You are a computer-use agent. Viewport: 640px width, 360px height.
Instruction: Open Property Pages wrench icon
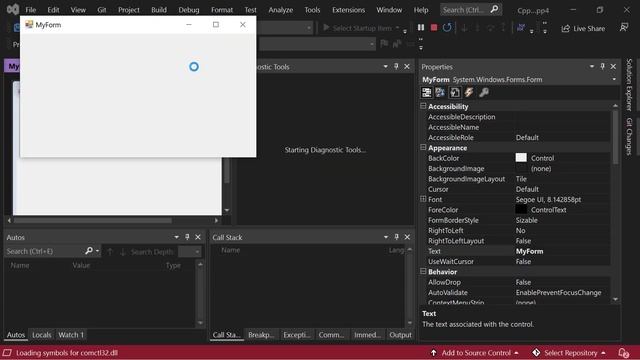pyautogui.click(x=484, y=92)
